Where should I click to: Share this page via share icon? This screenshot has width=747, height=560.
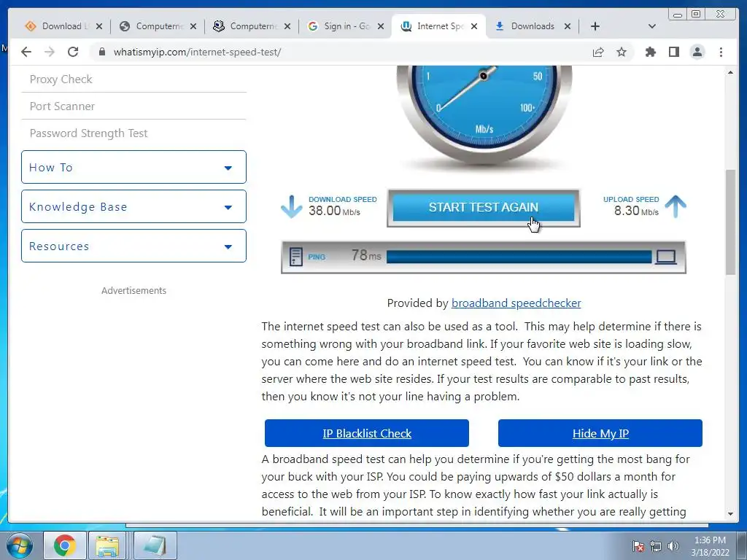tap(598, 52)
